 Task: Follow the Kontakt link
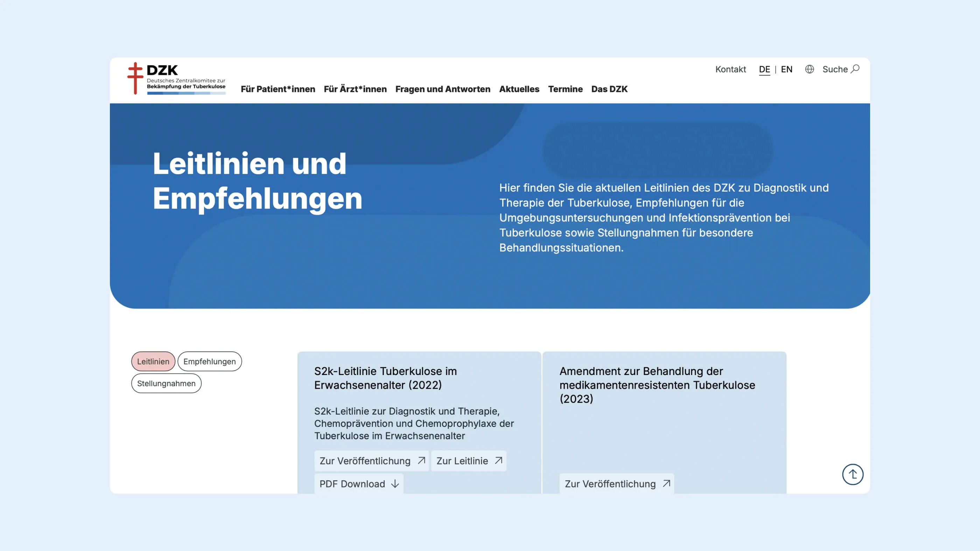pyautogui.click(x=730, y=69)
